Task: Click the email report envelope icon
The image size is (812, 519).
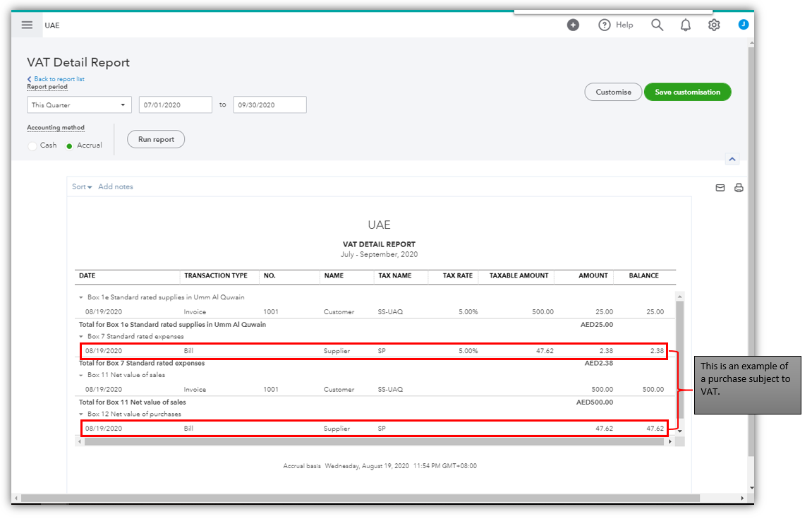Action: [x=720, y=188]
